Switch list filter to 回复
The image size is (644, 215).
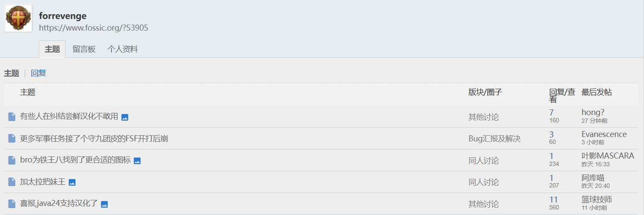point(38,73)
